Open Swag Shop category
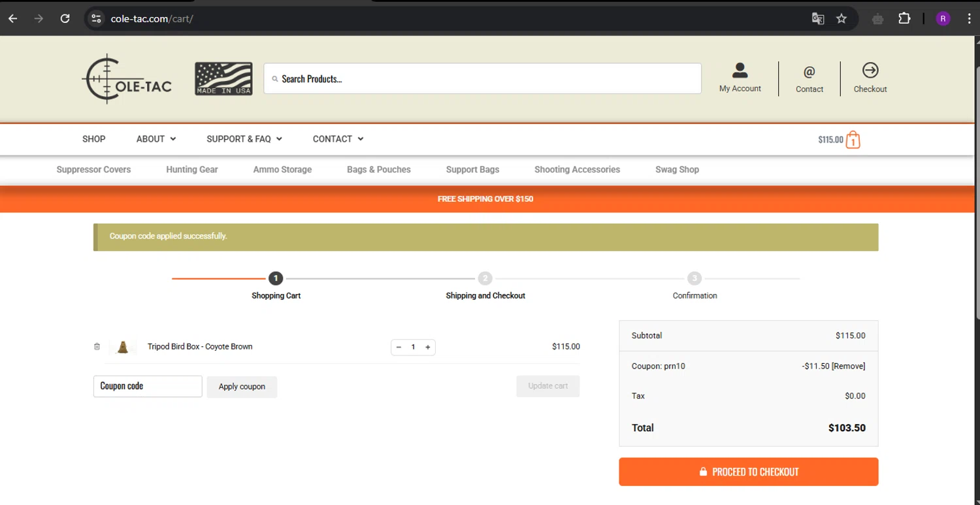The height and width of the screenshot is (505, 980). (677, 169)
